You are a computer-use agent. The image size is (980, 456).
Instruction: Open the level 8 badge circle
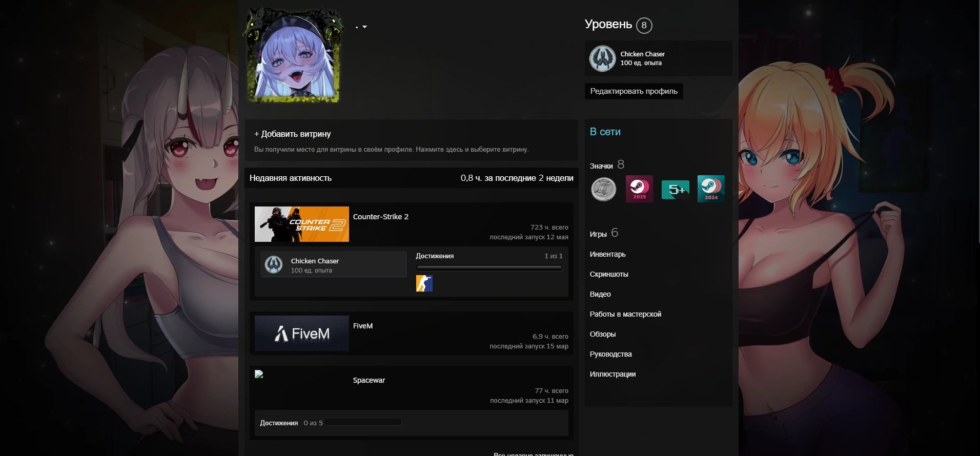point(644,25)
